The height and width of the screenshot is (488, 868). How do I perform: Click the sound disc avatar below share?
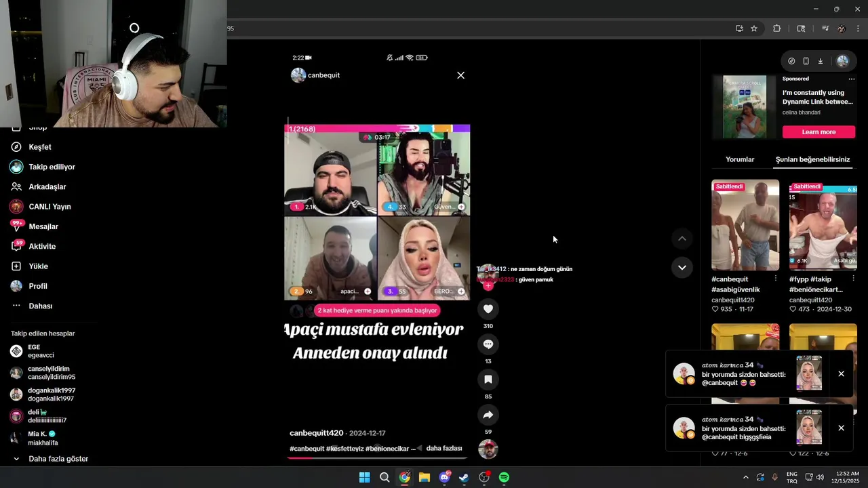click(x=488, y=449)
